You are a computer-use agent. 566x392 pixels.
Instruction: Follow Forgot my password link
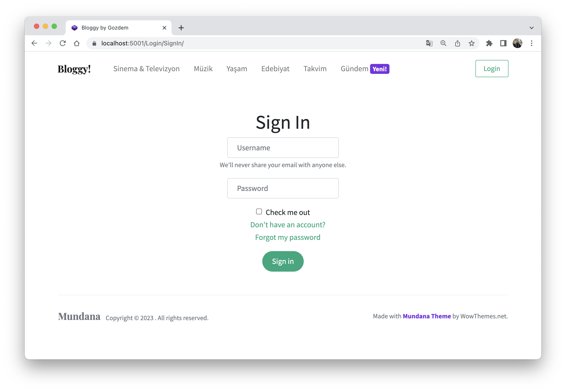[x=288, y=237]
